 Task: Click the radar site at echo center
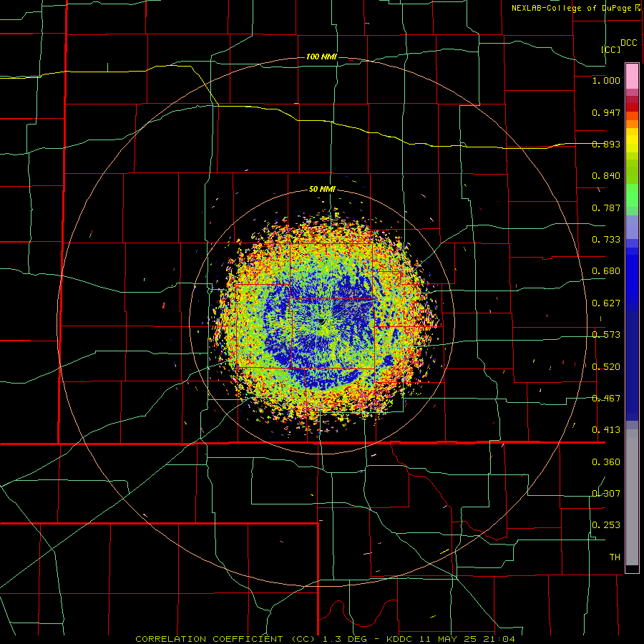[321, 321]
